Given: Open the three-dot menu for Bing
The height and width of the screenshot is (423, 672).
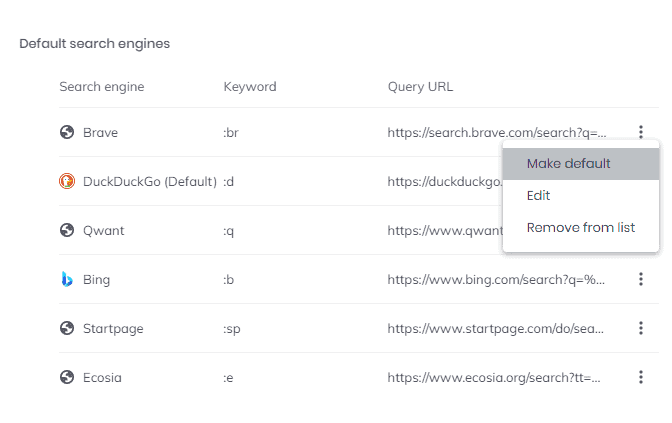Looking at the screenshot, I should click(641, 279).
